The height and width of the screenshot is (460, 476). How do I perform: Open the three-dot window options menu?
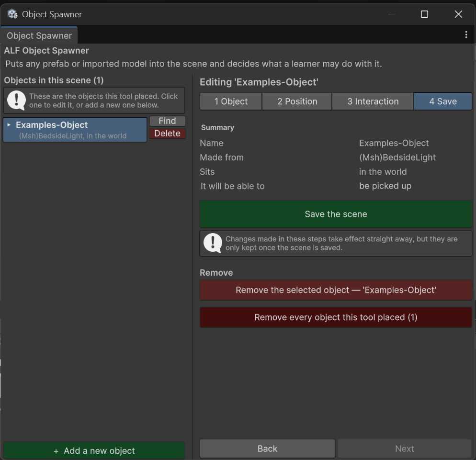point(466,35)
